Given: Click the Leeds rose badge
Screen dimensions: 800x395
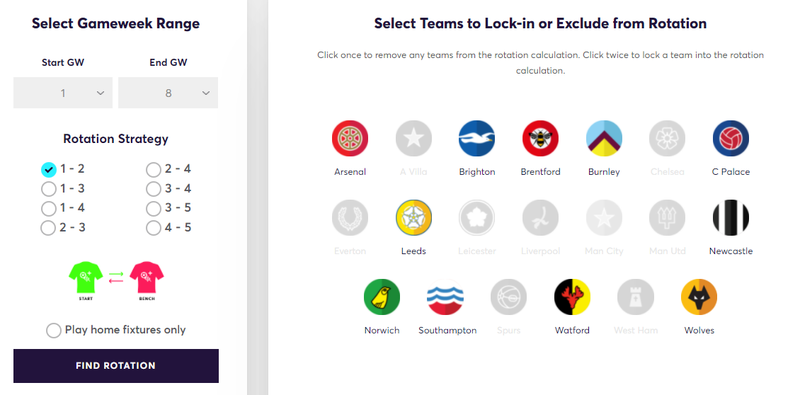Looking at the screenshot, I should point(414,217).
